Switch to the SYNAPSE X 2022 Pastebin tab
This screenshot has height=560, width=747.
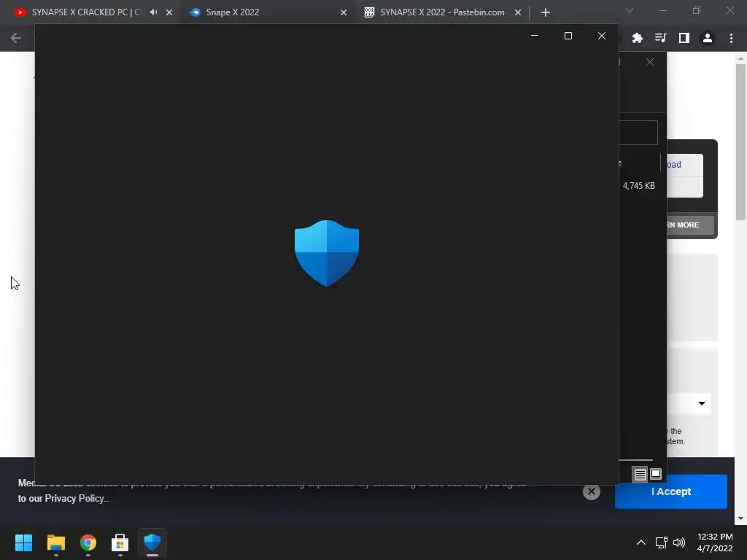click(442, 12)
